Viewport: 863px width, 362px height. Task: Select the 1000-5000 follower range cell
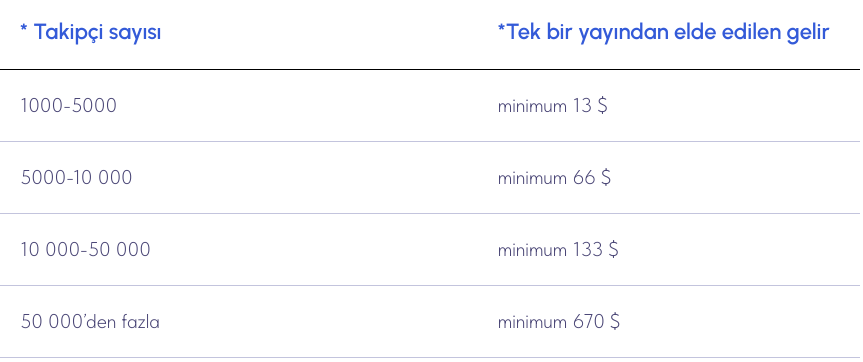(69, 105)
